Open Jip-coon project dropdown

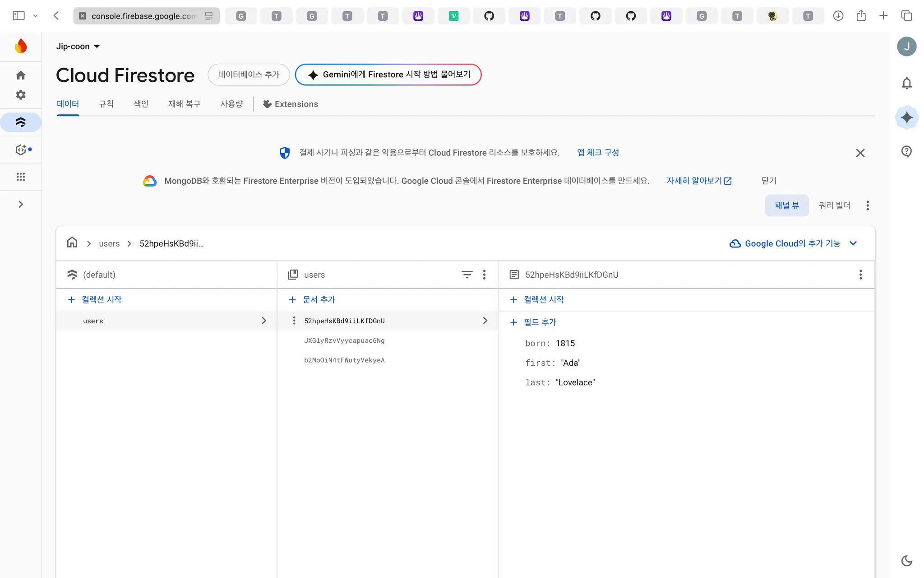tap(78, 47)
